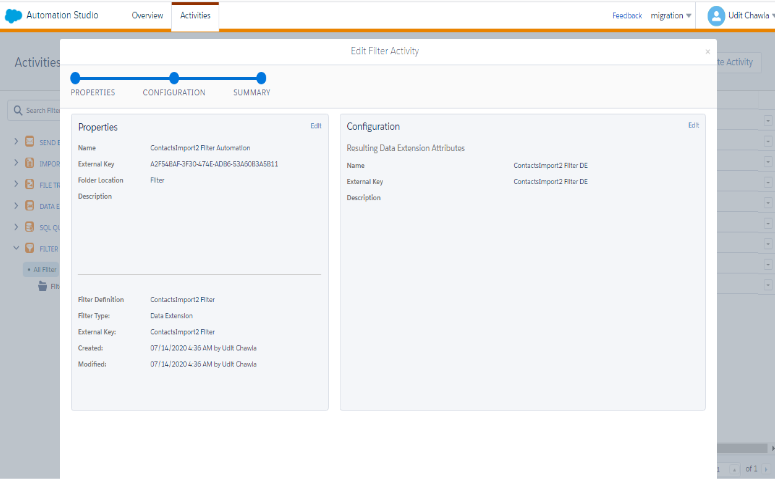
Task: Click the Import File activity icon
Action: (30, 163)
